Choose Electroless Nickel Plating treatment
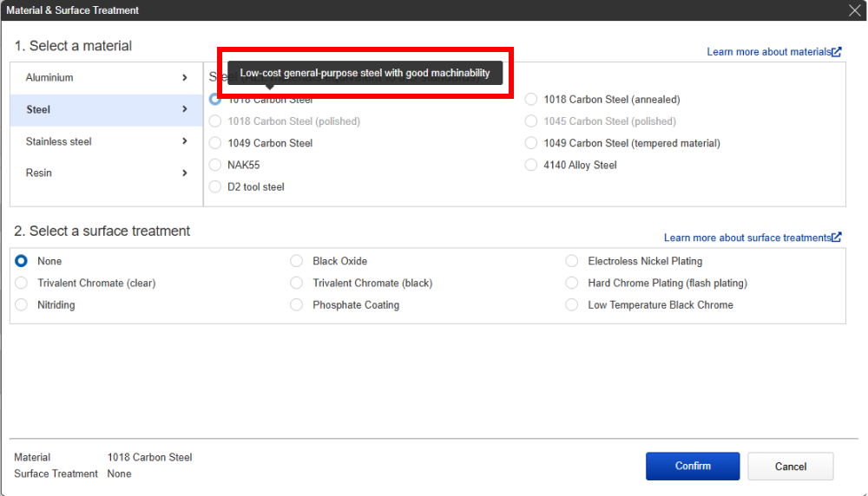This screenshot has width=868, height=496. point(571,261)
